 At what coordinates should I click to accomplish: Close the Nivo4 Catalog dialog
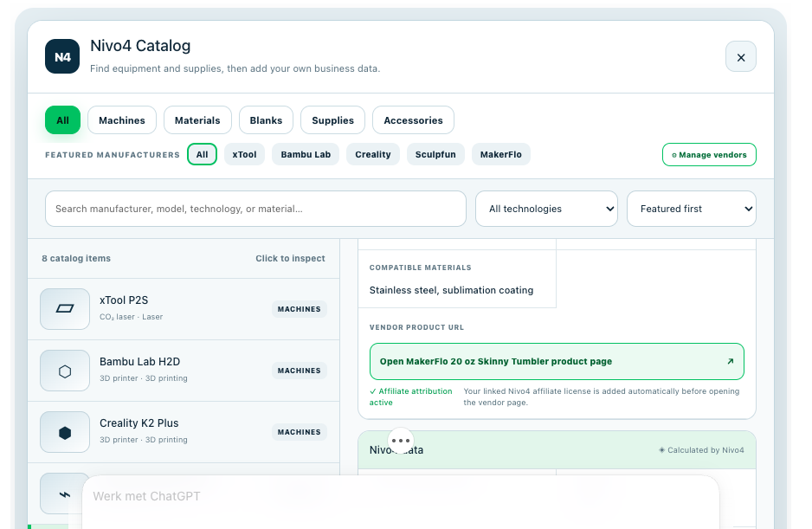740,57
